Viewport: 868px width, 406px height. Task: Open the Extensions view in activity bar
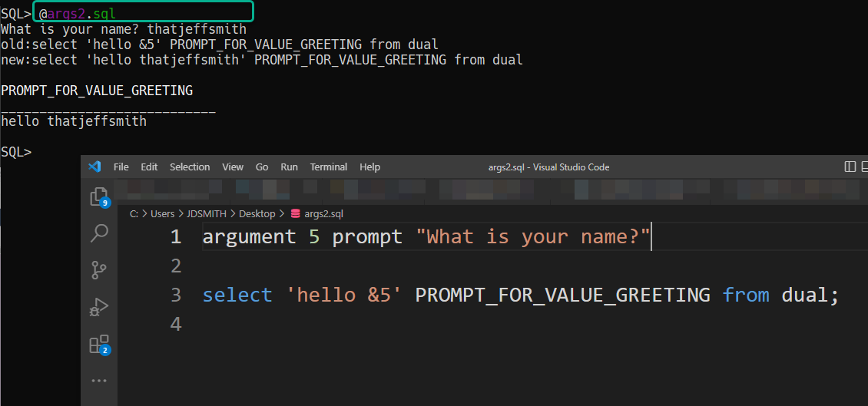pyautogui.click(x=99, y=345)
